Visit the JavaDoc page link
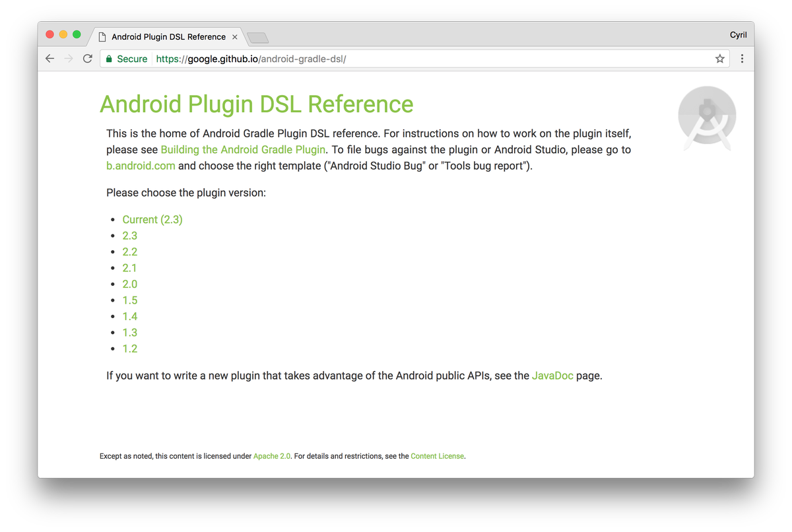 tap(552, 376)
